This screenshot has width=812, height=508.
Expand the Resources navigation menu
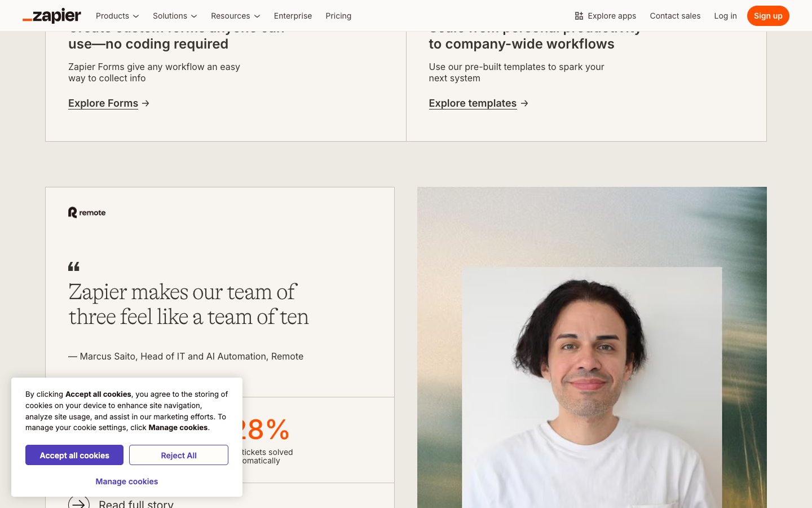click(235, 16)
